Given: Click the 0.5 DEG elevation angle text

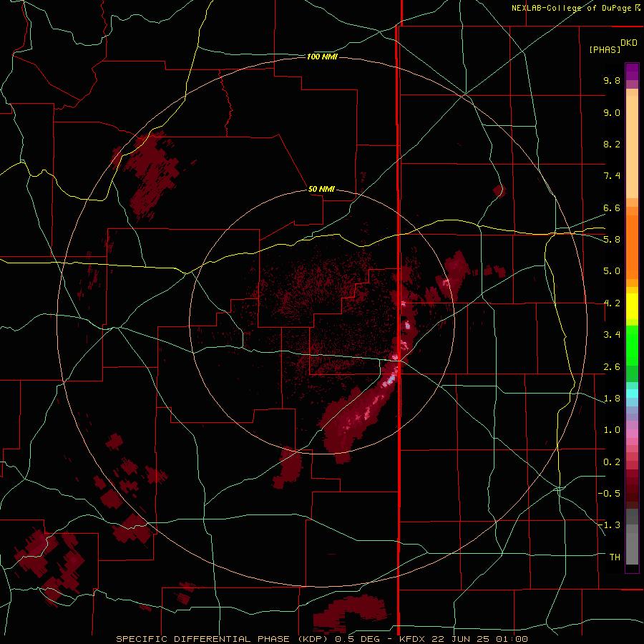Looking at the screenshot, I should click(356, 639).
